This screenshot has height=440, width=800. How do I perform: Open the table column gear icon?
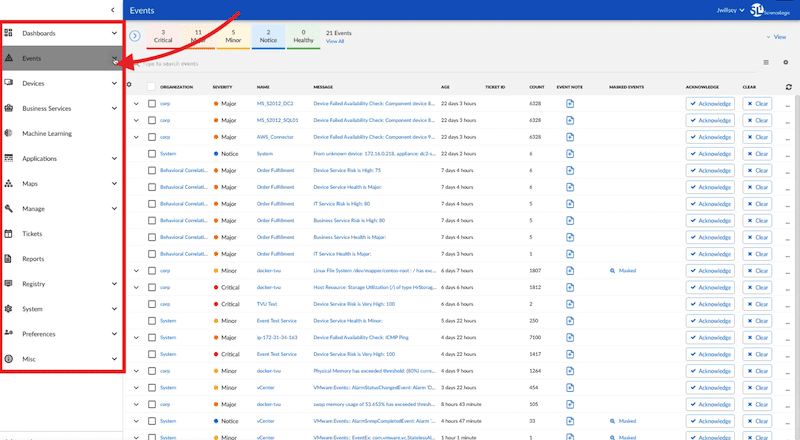tap(129, 85)
